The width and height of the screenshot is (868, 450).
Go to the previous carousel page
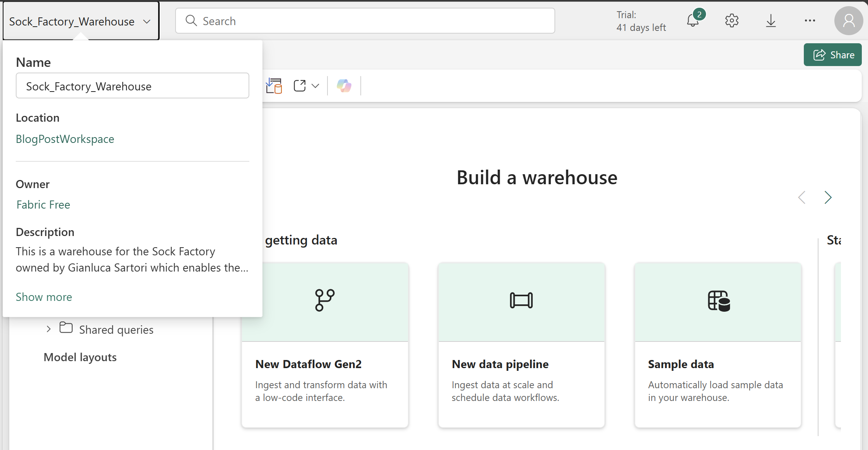pyautogui.click(x=802, y=197)
